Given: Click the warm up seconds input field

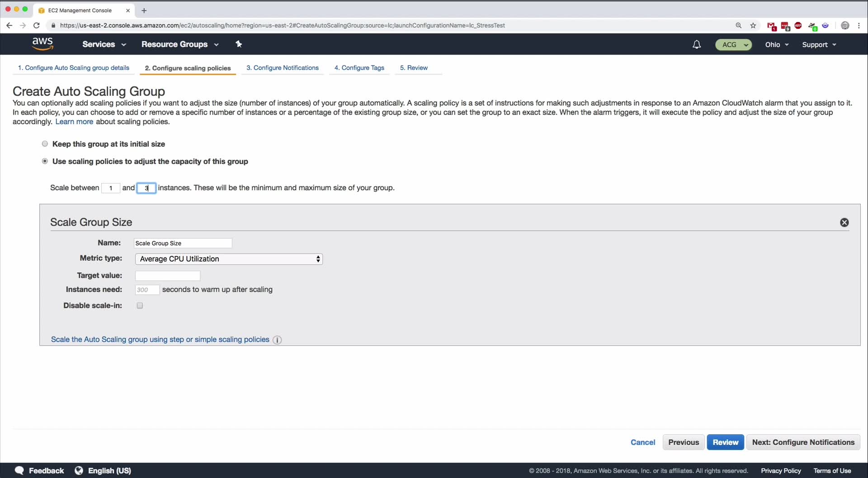Looking at the screenshot, I should coord(147,290).
